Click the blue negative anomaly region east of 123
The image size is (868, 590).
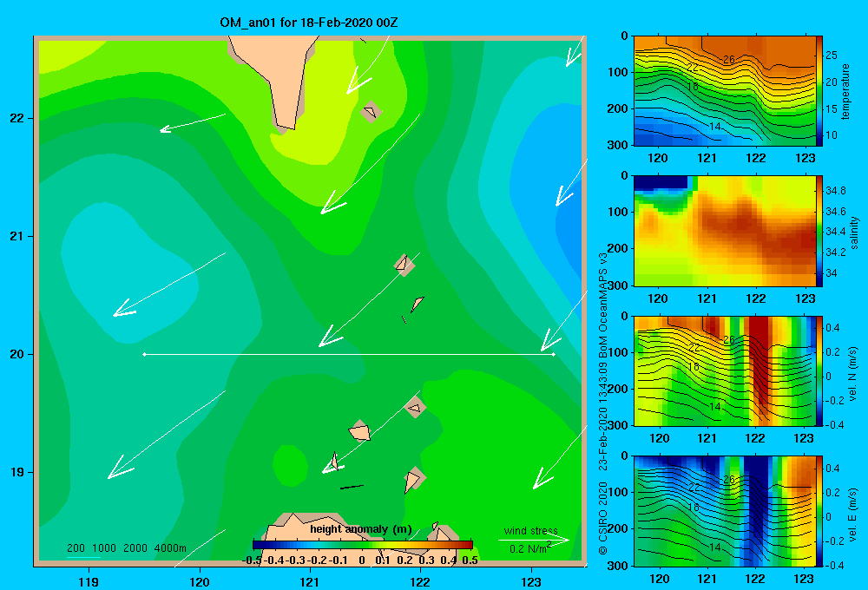(554, 188)
